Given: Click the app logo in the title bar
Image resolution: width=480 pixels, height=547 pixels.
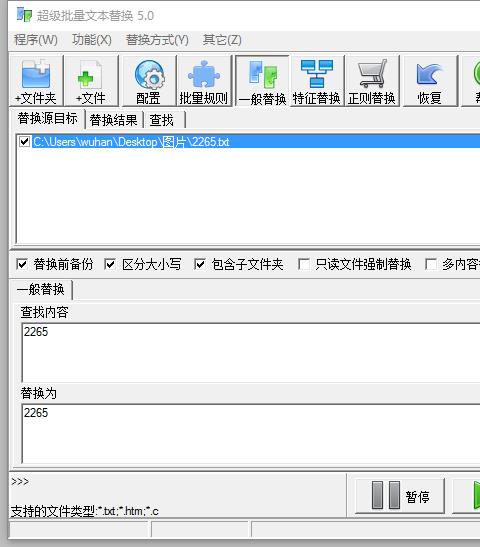Looking at the screenshot, I should [x=24, y=15].
